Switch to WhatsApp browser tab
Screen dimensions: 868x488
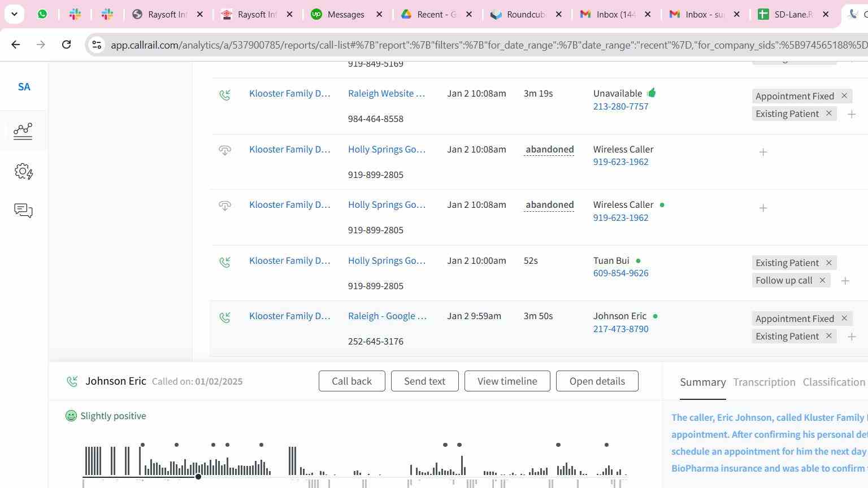(x=42, y=14)
